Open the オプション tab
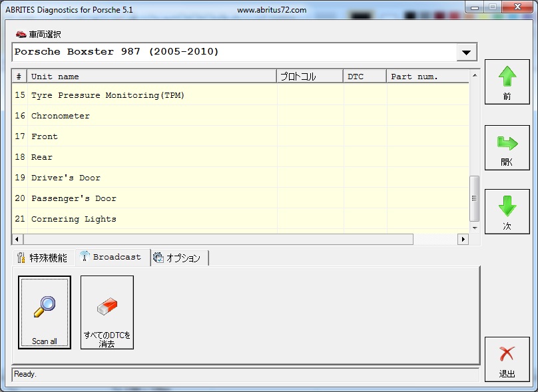538x392 pixels. click(179, 258)
